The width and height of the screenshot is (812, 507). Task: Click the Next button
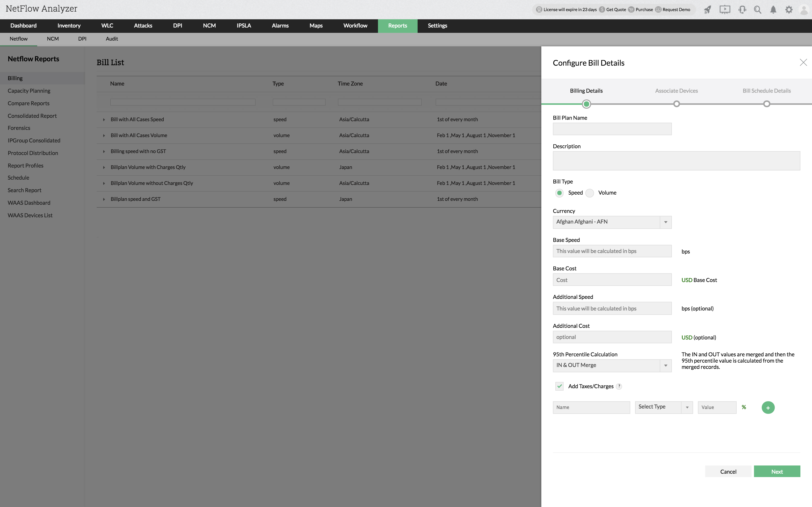[777, 472]
